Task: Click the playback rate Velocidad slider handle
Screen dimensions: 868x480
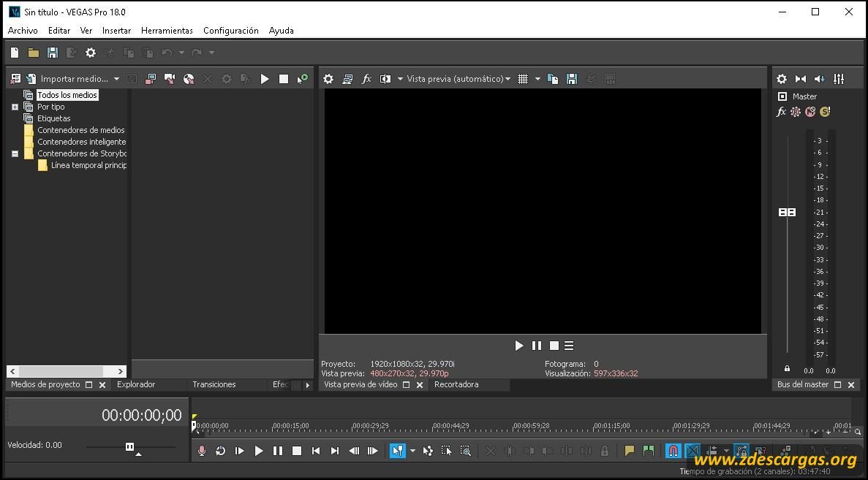Action: pyautogui.click(x=129, y=447)
